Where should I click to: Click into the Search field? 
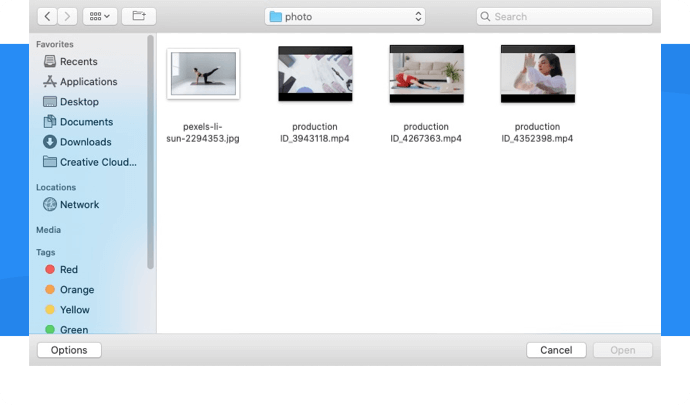coord(565,17)
